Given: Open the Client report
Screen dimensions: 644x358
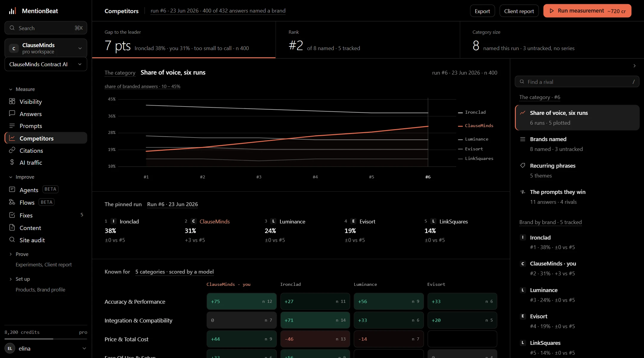Looking at the screenshot, I should [519, 11].
